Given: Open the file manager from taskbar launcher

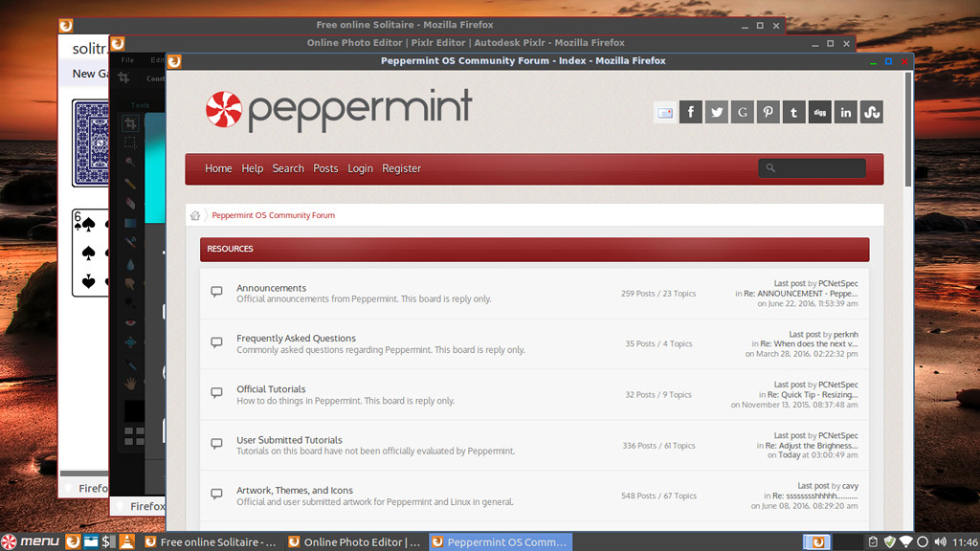Looking at the screenshot, I should click(x=91, y=541).
